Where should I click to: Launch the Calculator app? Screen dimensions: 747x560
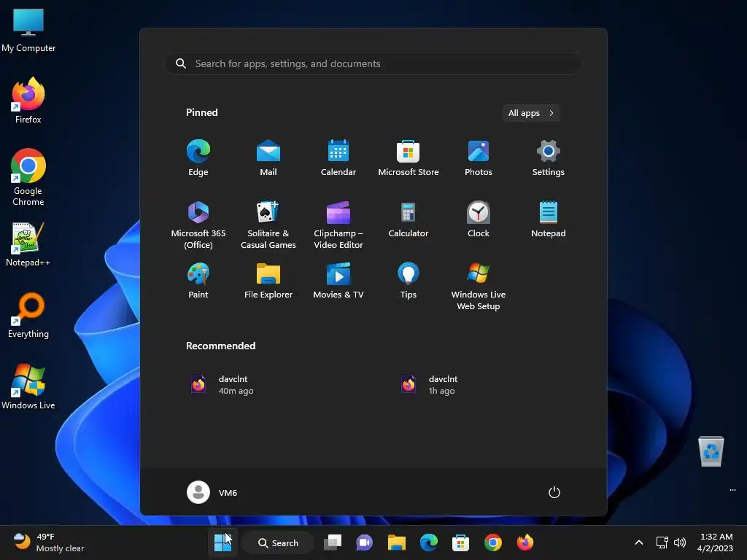pos(409,219)
